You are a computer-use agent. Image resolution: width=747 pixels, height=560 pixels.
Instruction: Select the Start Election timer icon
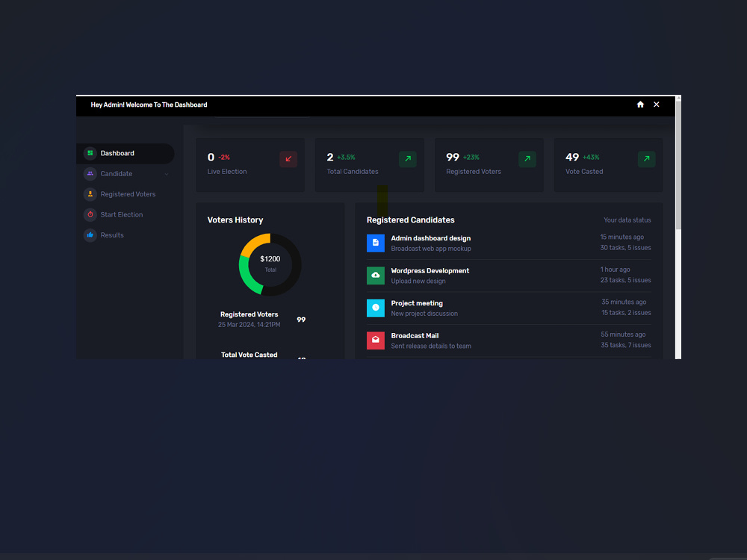point(90,214)
